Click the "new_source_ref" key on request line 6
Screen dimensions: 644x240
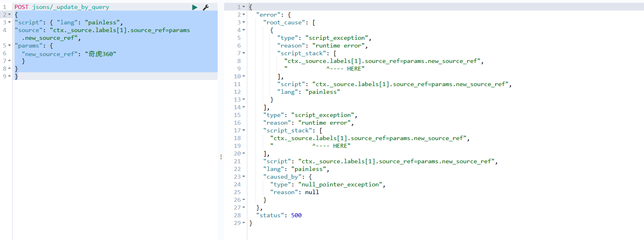(x=50, y=54)
